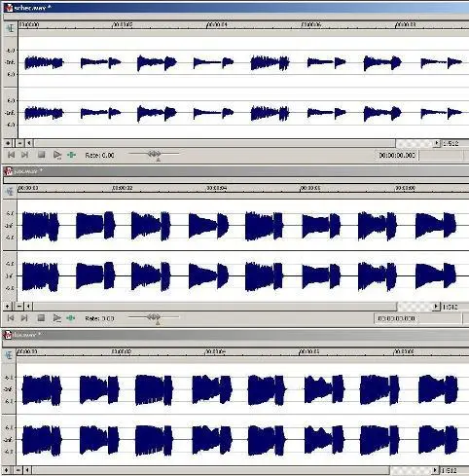469x476 pixels.
Task: Click the scher.wav cursor position time field
Action: coord(397,156)
